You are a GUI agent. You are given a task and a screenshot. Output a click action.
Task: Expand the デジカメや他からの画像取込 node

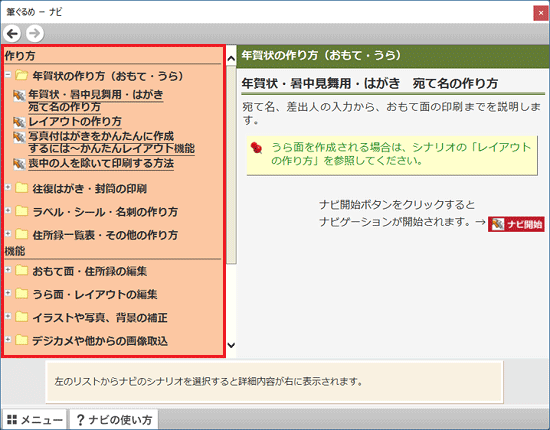click(x=8, y=340)
